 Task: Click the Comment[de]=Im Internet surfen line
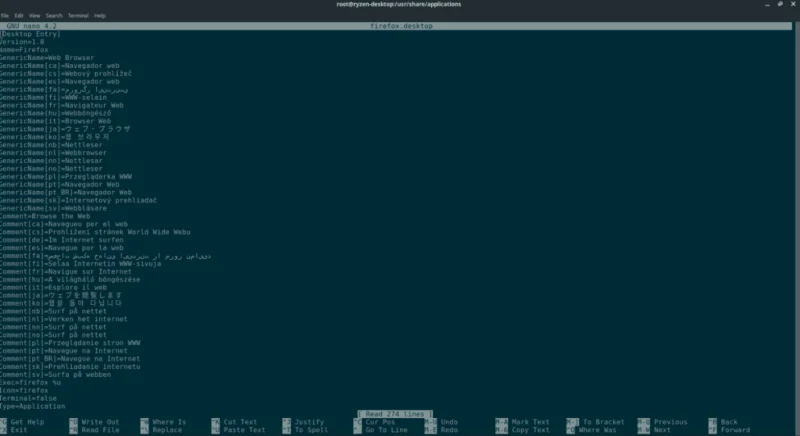62,240
